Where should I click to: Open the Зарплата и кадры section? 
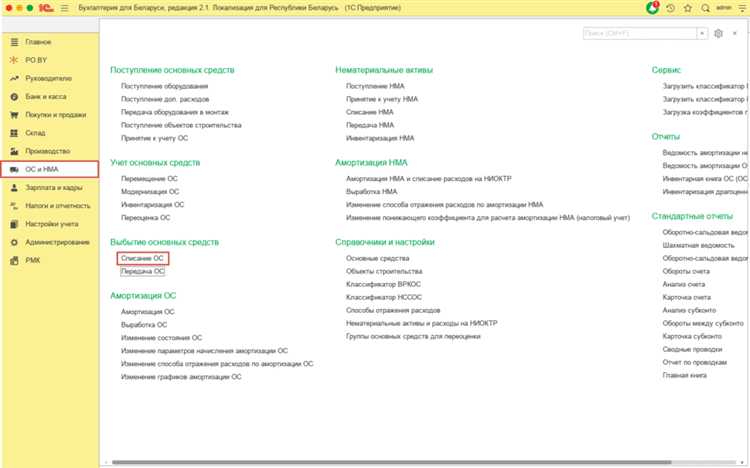(x=53, y=187)
